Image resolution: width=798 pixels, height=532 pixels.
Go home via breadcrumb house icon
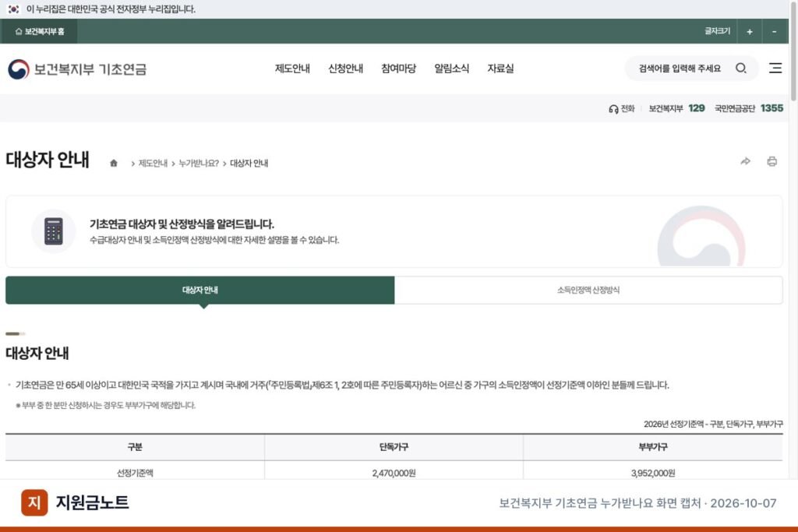tap(114, 164)
